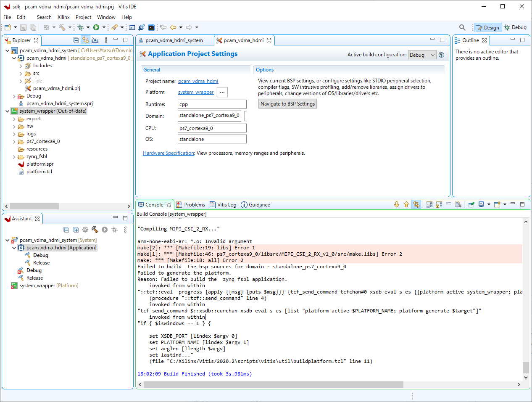Open the toolbar Search magnifier icon
The height and width of the screenshot is (402, 532).
(x=462, y=27)
